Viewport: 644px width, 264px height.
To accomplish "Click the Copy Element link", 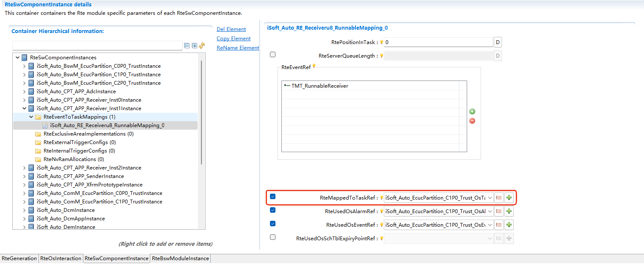I will coord(234,39).
